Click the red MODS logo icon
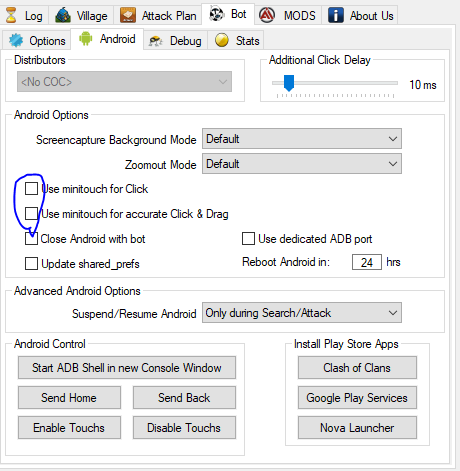The image size is (460, 471). [x=267, y=15]
